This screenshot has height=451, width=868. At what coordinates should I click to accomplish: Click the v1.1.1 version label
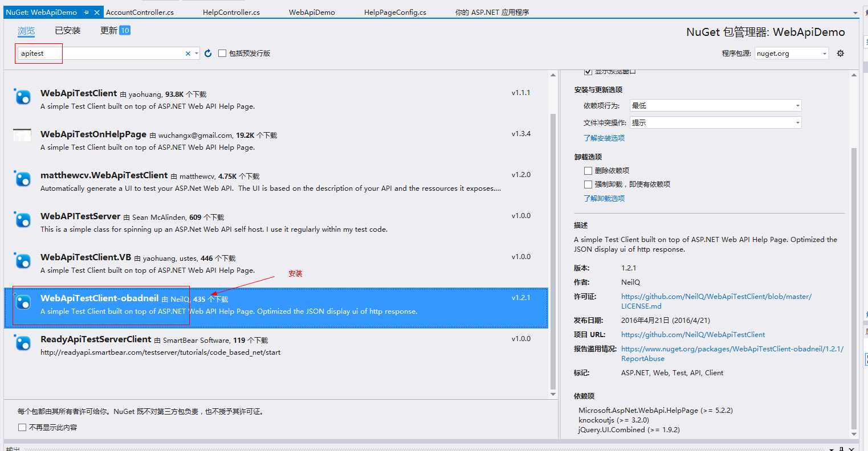point(521,93)
